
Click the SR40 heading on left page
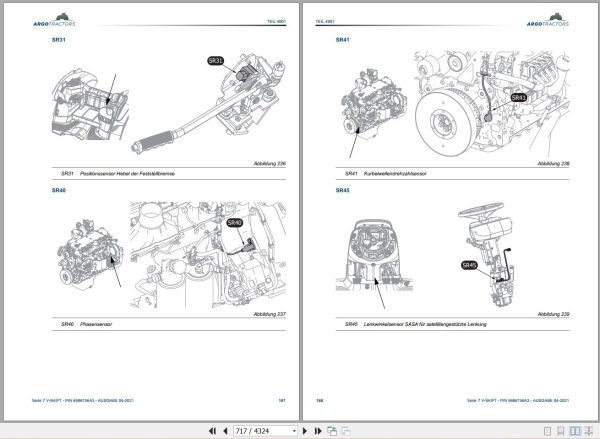59,190
